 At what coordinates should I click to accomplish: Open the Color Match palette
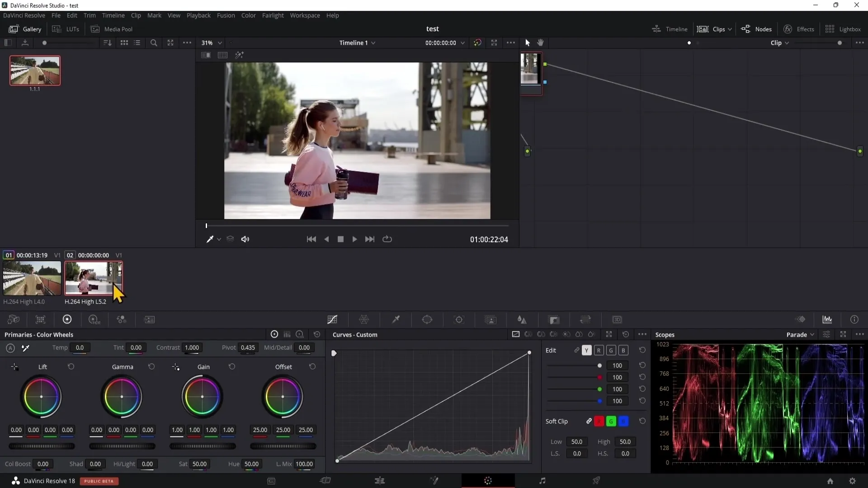(40, 319)
